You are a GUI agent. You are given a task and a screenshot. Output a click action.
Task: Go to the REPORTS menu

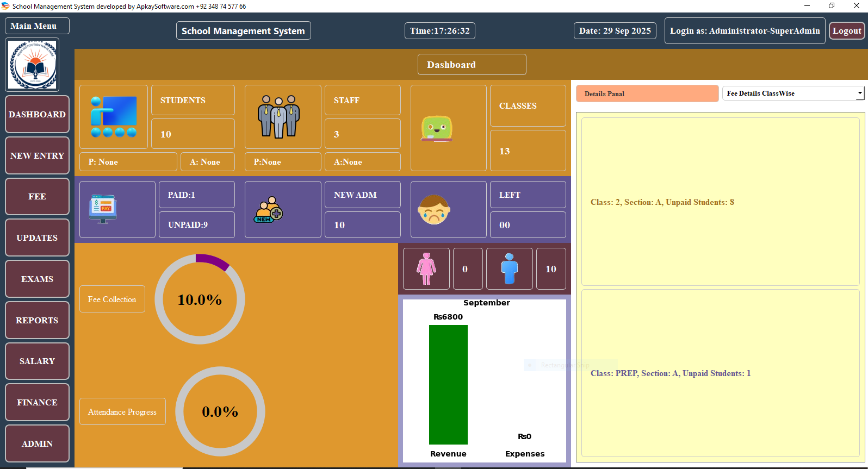(x=37, y=321)
